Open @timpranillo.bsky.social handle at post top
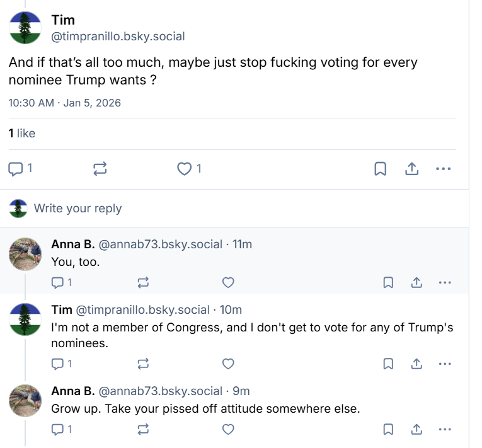 point(118,37)
